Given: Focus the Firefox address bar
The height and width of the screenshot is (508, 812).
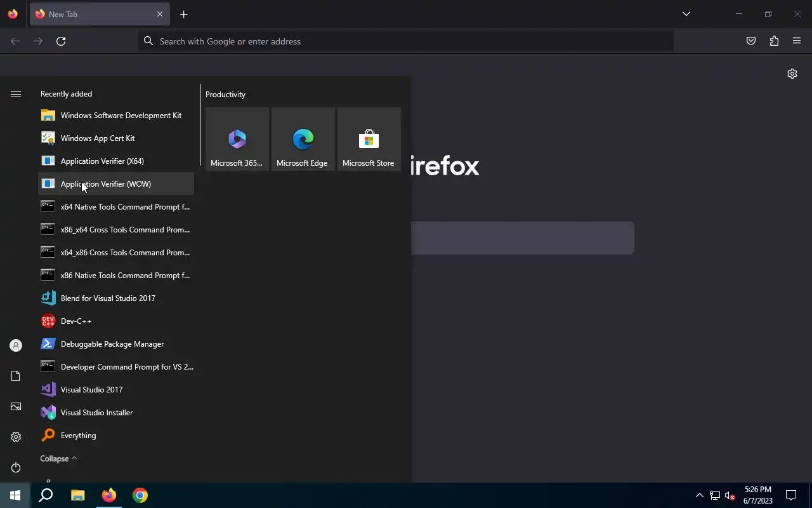Looking at the screenshot, I should (x=406, y=41).
